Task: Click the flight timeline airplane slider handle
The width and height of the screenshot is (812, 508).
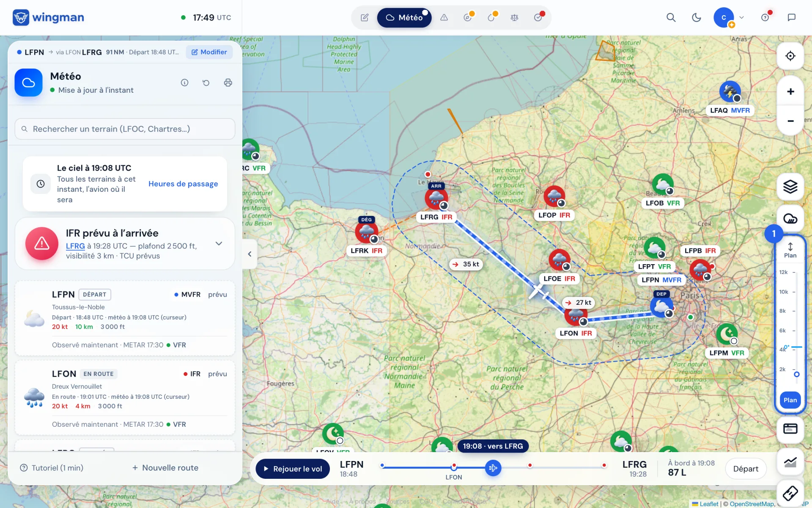Action: point(493,468)
